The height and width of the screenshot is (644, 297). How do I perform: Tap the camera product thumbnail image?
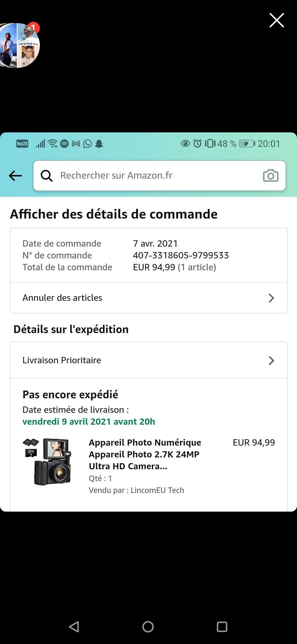pos(47,462)
